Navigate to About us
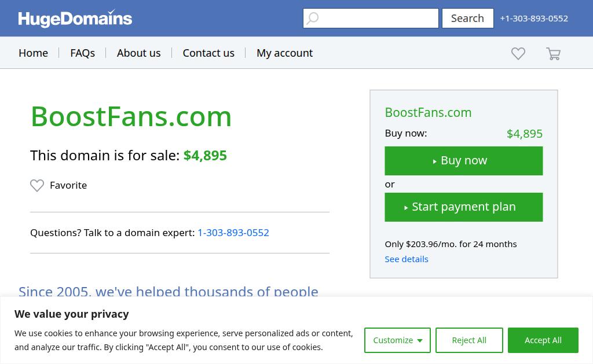Image resolution: width=593 pixels, height=364 pixels. coord(138,53)
